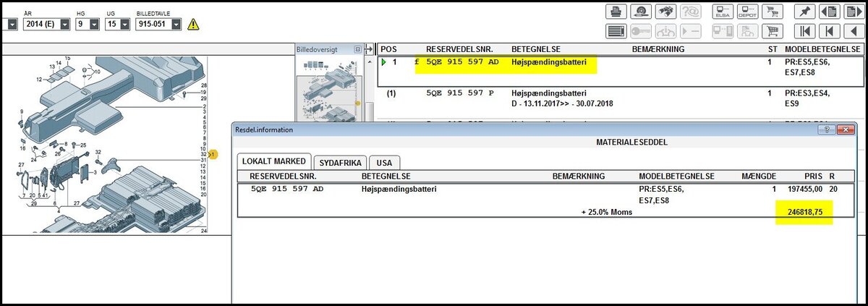Close the Billedoversigt panel

coord(357,49)
